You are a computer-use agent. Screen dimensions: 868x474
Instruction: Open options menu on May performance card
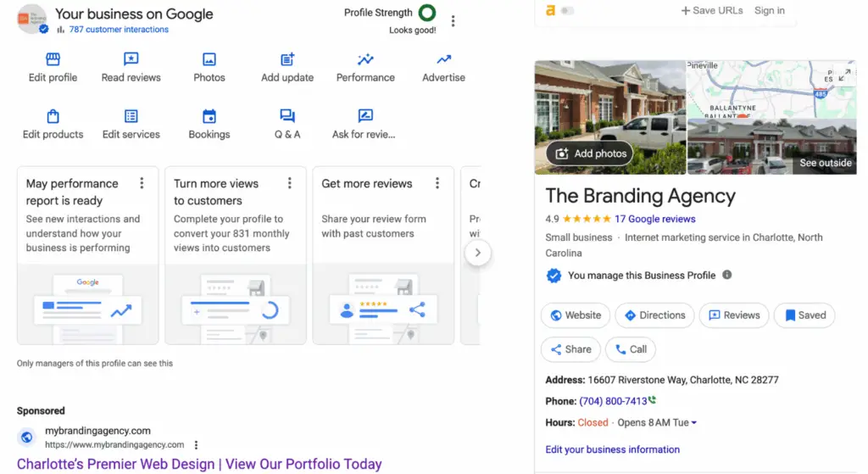coord(142,183)
